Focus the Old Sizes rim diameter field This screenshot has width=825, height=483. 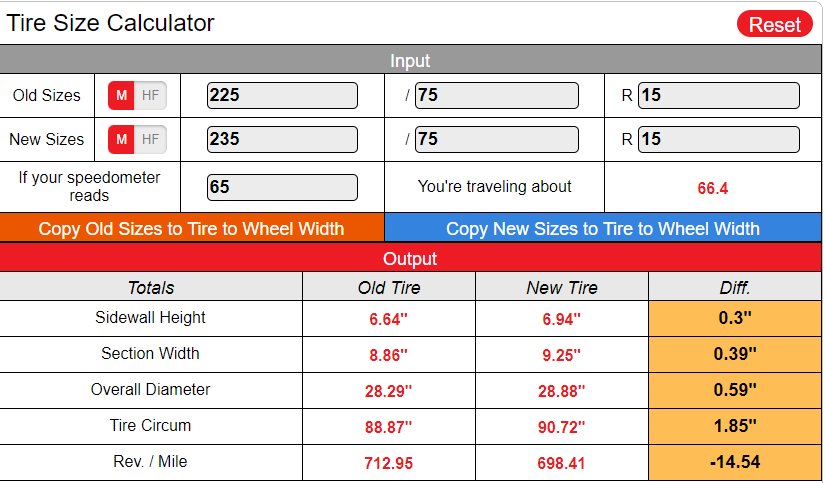pyautogui.click(x=719, y=95)
